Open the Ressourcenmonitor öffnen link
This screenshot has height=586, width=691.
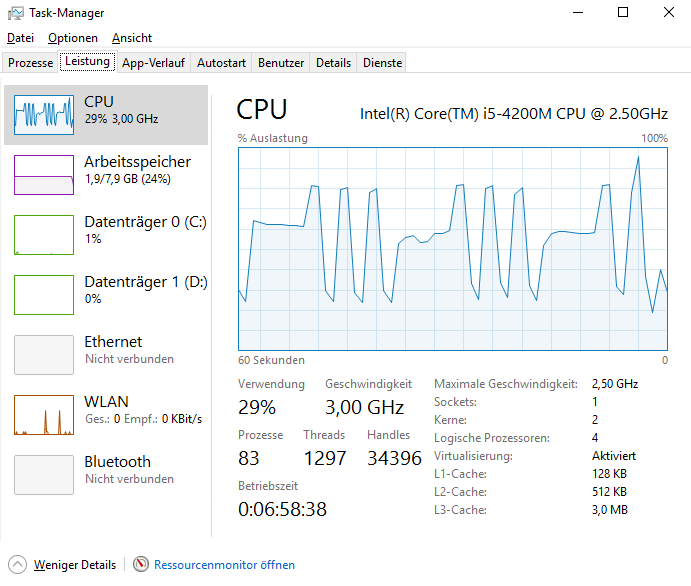(x=224, y=565)
